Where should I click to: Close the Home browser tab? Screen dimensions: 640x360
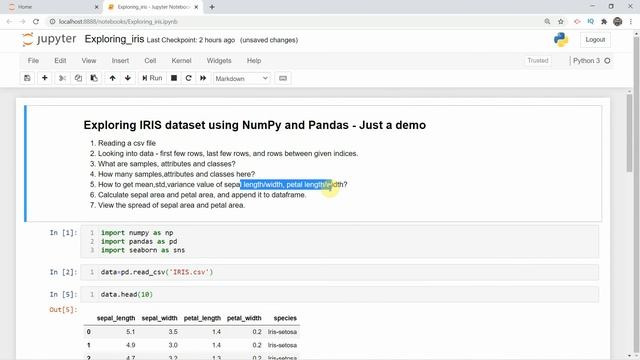[x=96, y=7]
